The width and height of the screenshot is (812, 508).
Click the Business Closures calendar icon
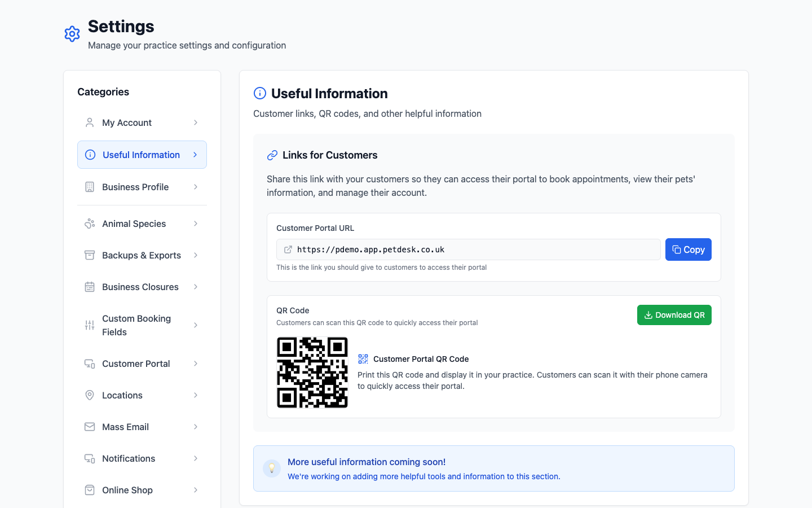(x=90, y=287)
